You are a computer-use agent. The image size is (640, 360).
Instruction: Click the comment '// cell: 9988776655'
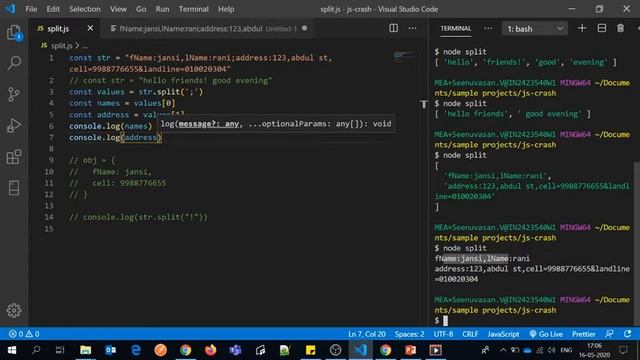coord(118,183)
